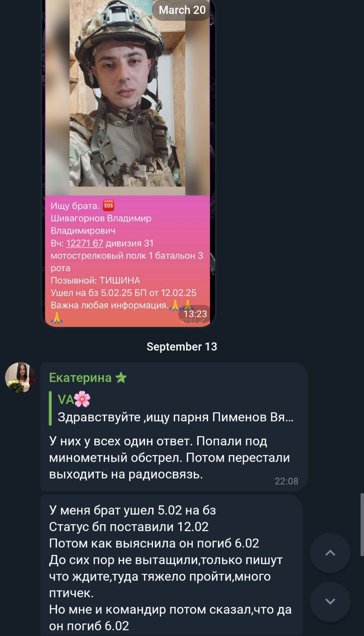Tap the pink caption text Ищу брата
The width and height of the screenshot is (364, 636).
click(x=74, y=205)
